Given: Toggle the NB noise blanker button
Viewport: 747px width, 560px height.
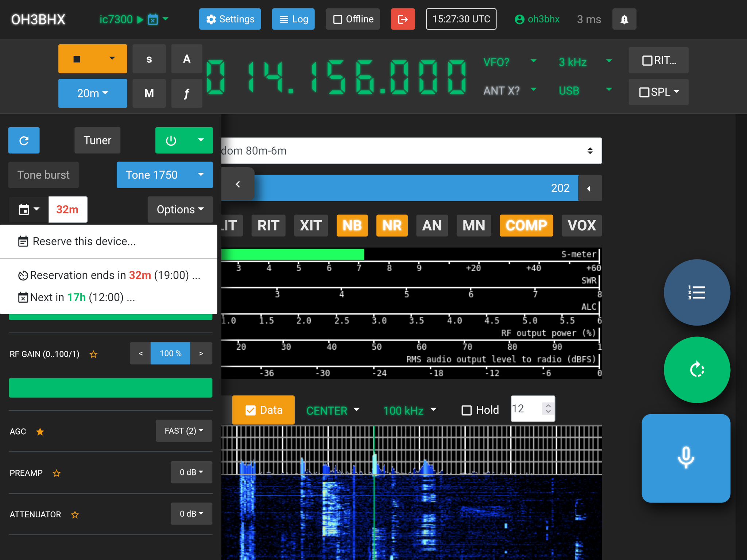Looking at the screenshot, I should 352,226.
